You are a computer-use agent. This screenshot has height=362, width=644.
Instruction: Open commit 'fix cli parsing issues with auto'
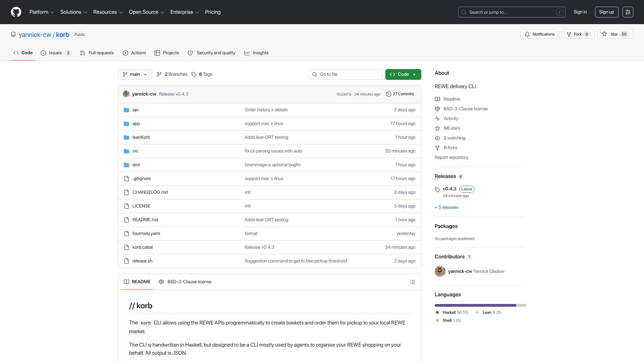(x=273, y=151)
